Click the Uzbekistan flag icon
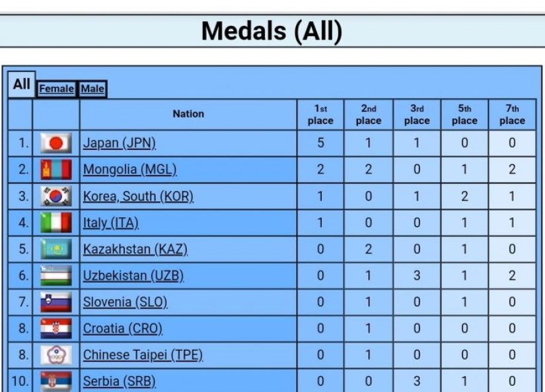The width and height of the screenshot is (545, 392). coord(56,275)
